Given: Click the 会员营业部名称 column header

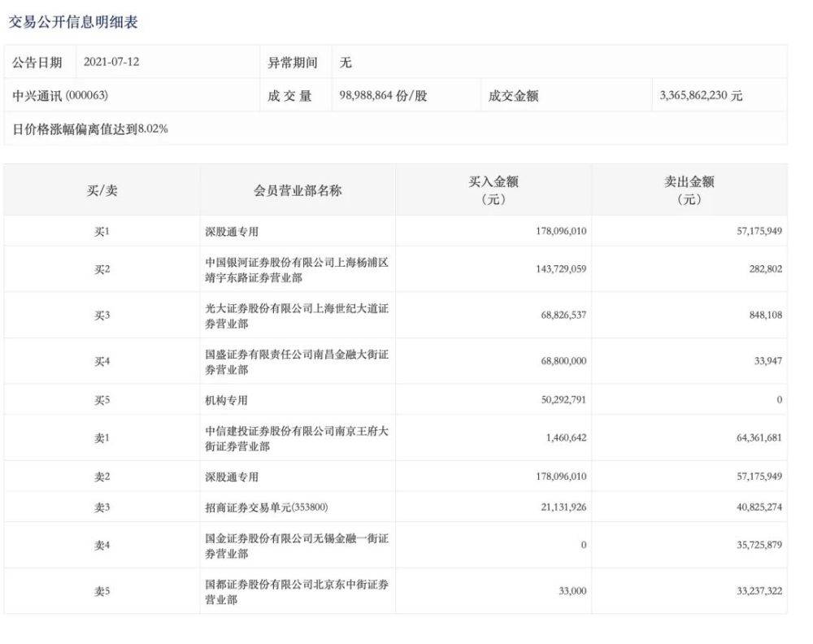Looking at the screenshot, I should click(298, 190).
